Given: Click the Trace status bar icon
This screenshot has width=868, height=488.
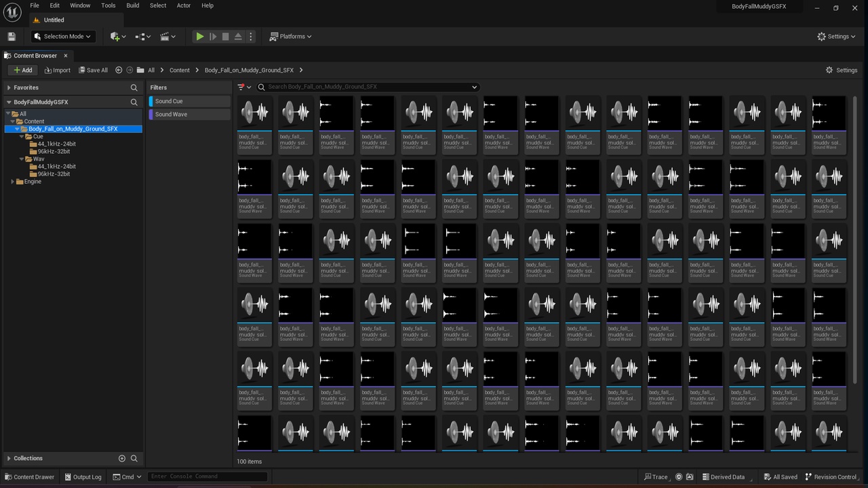Looking at the screenshot, I should click(656, 476).
